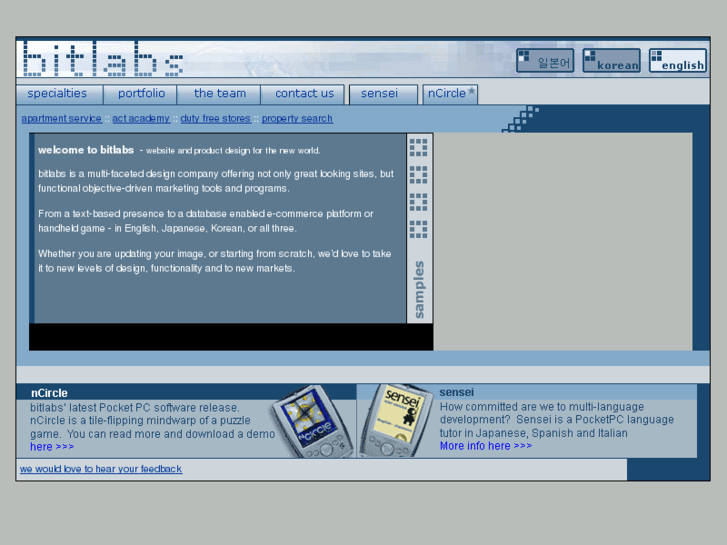The width and height of the screenshot is (727, 545).
Task: Follow the apartment service link
Action: [x=62, y=118]
